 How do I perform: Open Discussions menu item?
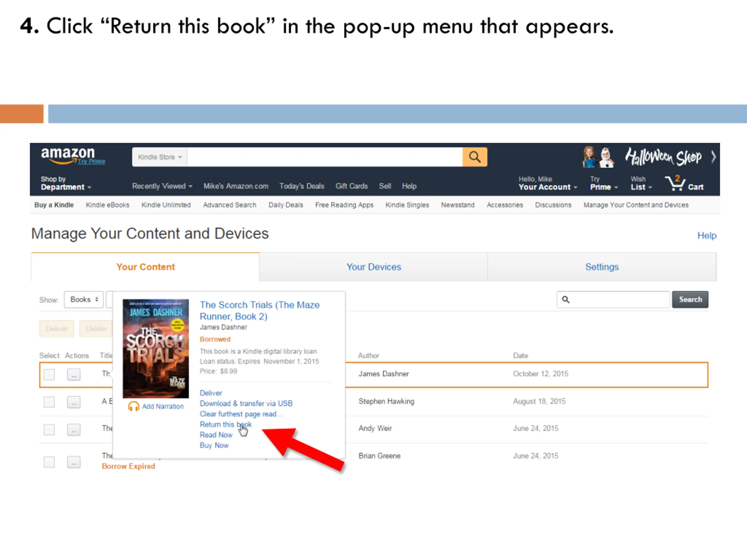[553, 205]
